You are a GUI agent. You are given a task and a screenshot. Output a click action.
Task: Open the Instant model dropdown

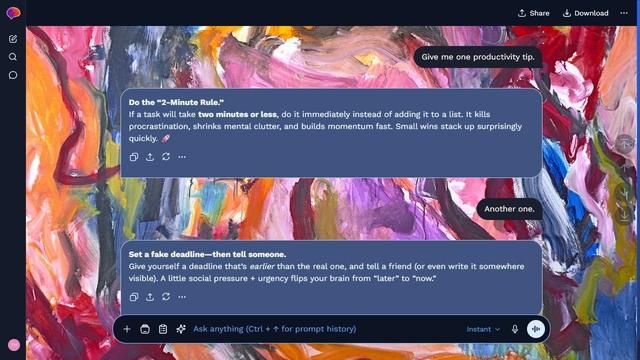point(483,329)
